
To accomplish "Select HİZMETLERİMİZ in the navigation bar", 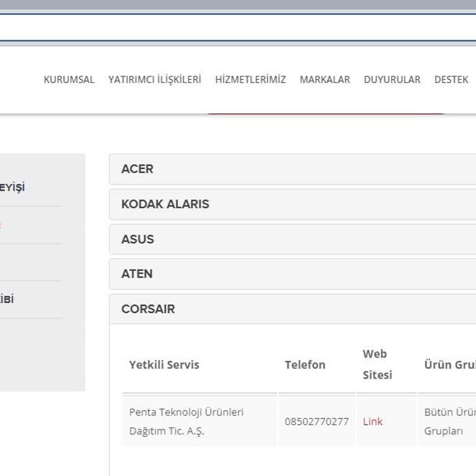I will 250,79.
